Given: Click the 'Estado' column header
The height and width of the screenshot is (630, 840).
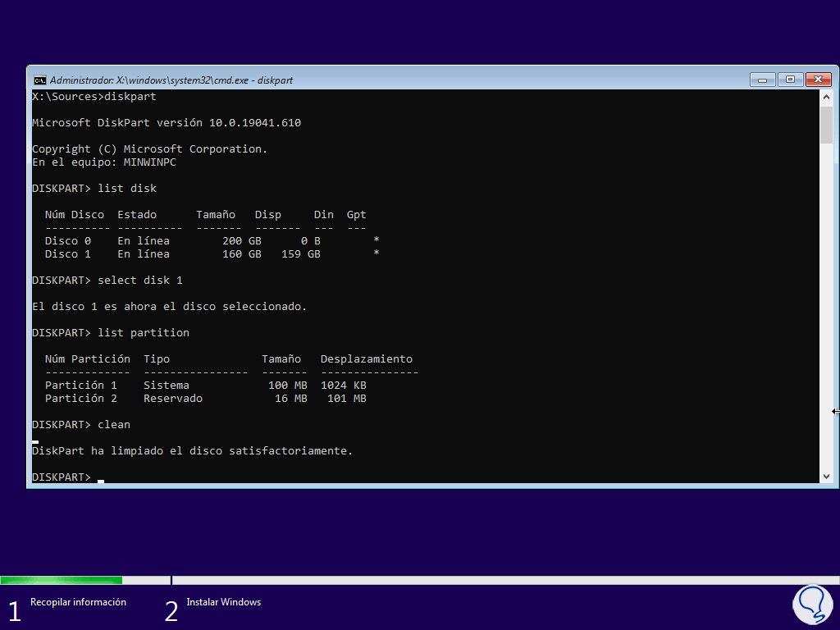Looking at the screenshot, I should (137, 215).
